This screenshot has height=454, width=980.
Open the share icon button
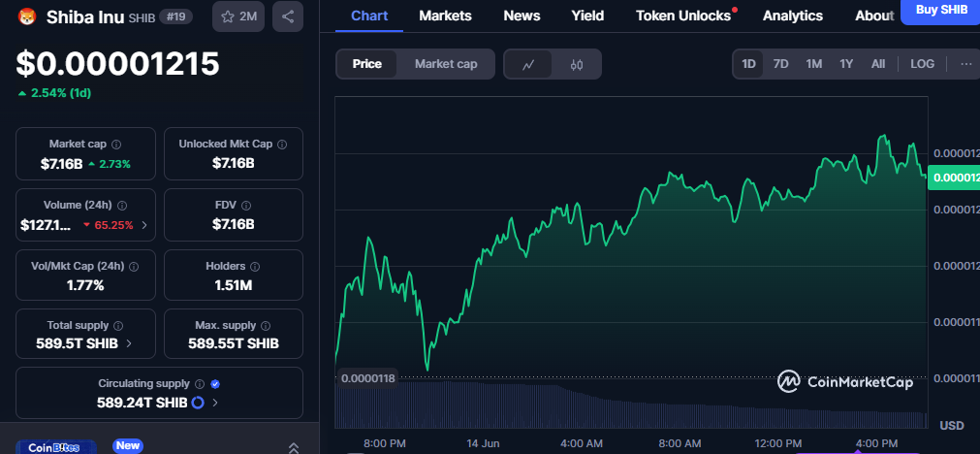pos(288,16)
